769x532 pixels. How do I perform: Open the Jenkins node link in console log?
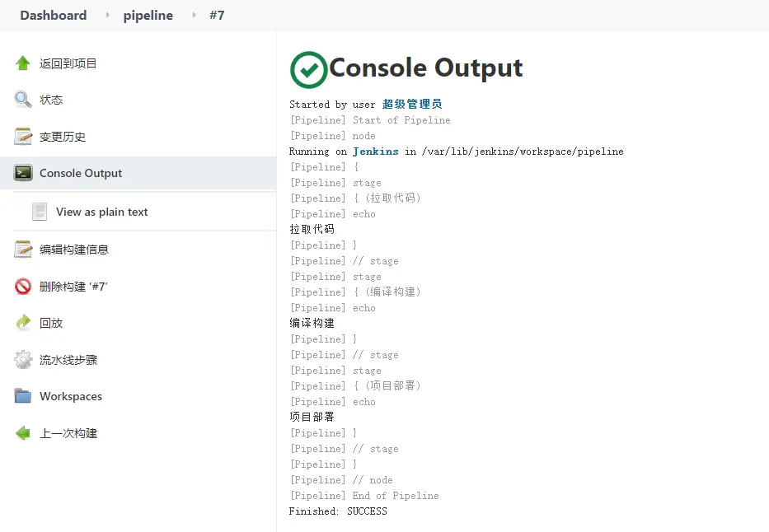click(x=375, y=152)
